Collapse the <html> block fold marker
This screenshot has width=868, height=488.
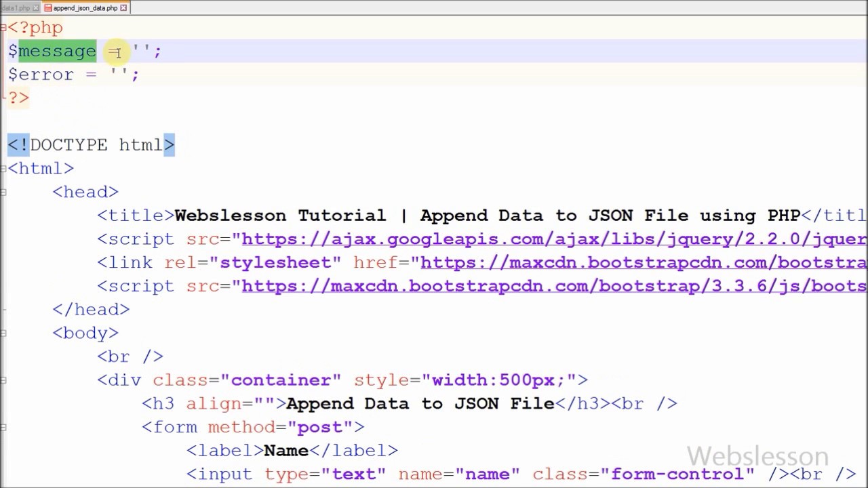(x=3, y=169)
